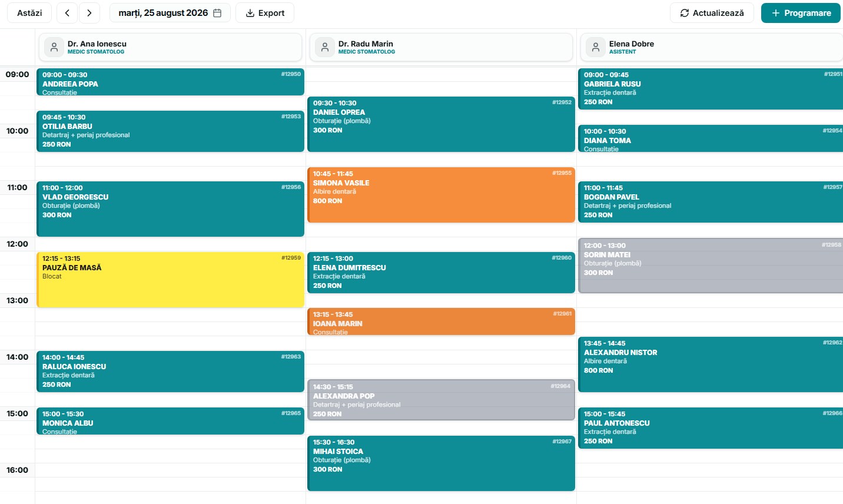Open Gabriela Rusu 09:00 appointment

(711, 89)
